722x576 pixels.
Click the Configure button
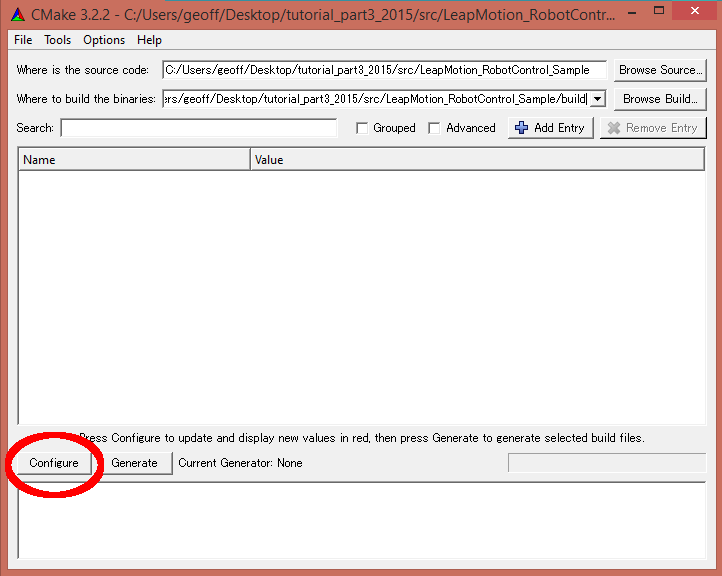pos(54,463)
